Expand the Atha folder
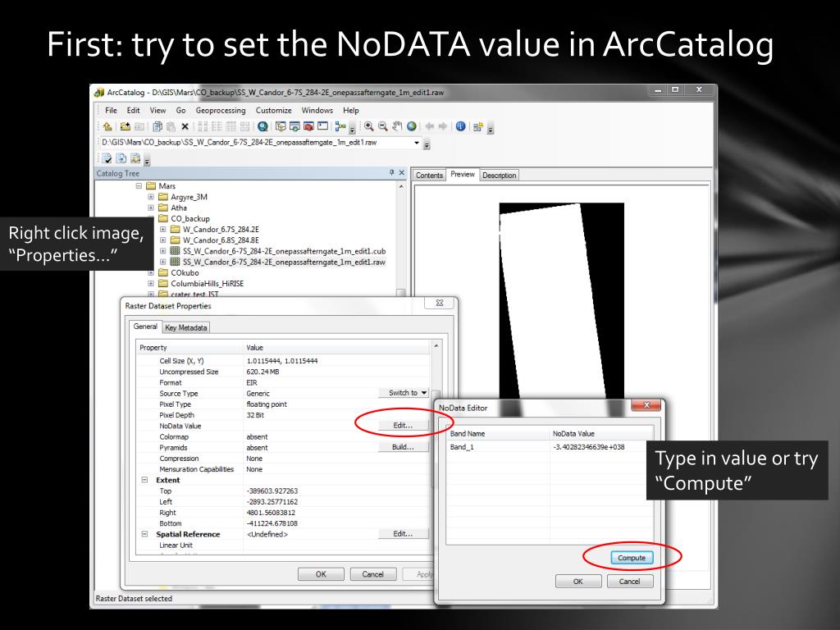The height and width of the screenshot is (630, 840). click(151, 208)
